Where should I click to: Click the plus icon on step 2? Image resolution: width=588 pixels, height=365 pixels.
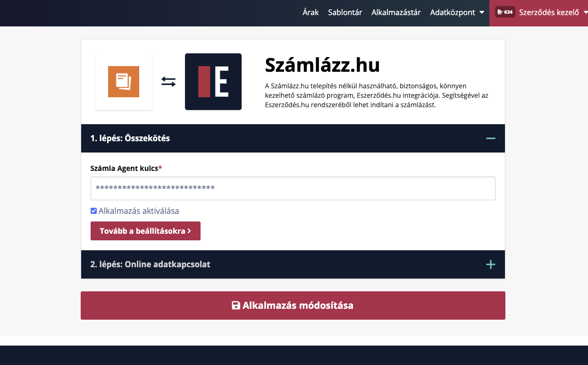pyautogui.click(x=491, y=264)
